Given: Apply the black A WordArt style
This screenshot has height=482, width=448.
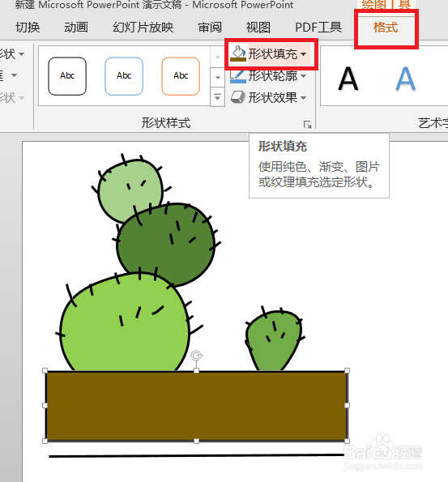Looking at the screenshot, I should pyautogui.click(x=348, y=79).
